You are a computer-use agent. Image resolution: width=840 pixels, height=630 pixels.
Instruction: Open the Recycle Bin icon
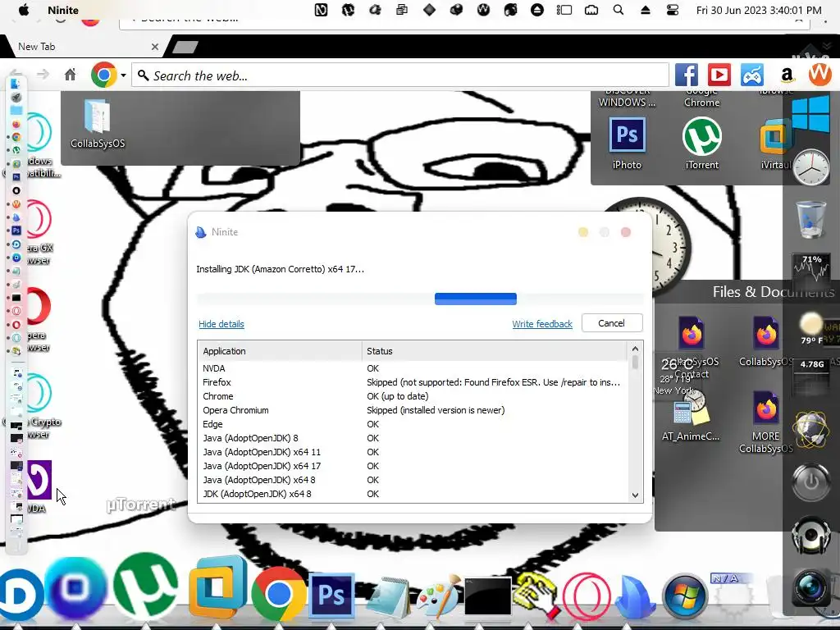tap(811, 218)
